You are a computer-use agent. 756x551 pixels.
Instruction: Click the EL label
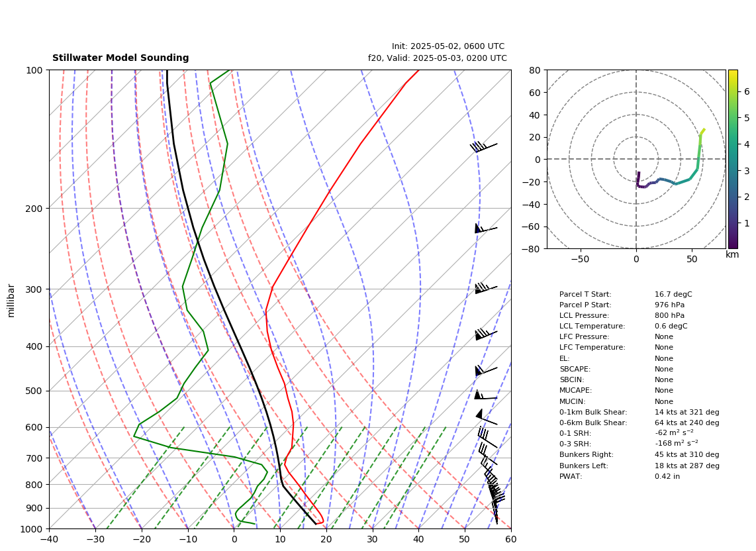click(564, 358)
